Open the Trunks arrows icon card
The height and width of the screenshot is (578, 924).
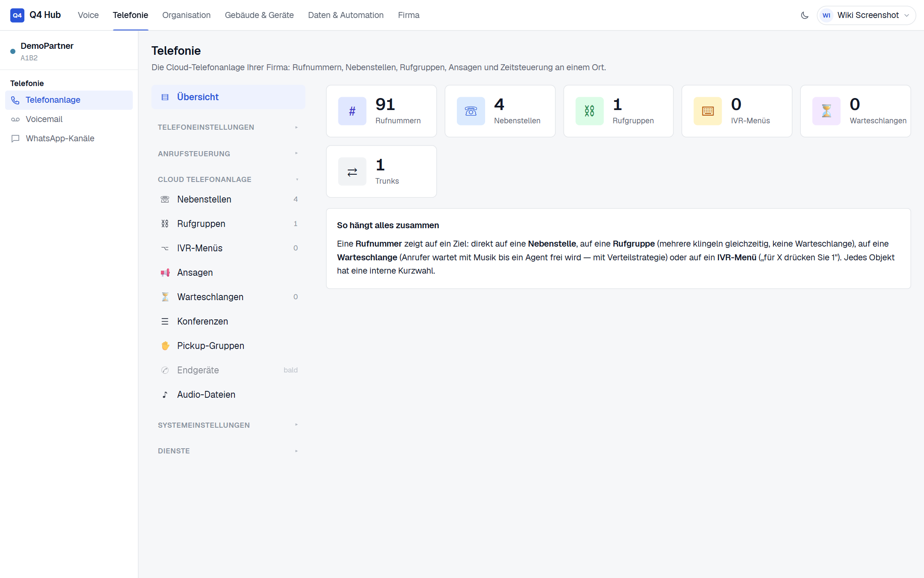point(352,172)
